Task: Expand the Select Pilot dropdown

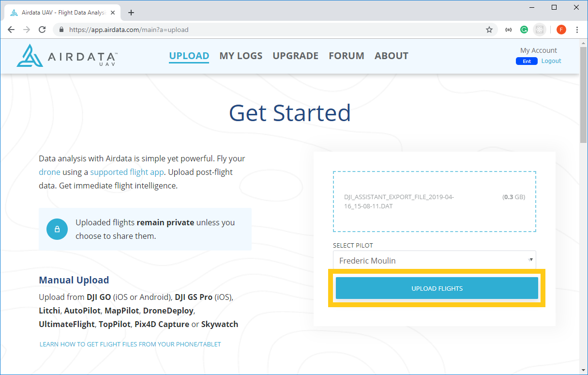Action: [434, 261]
